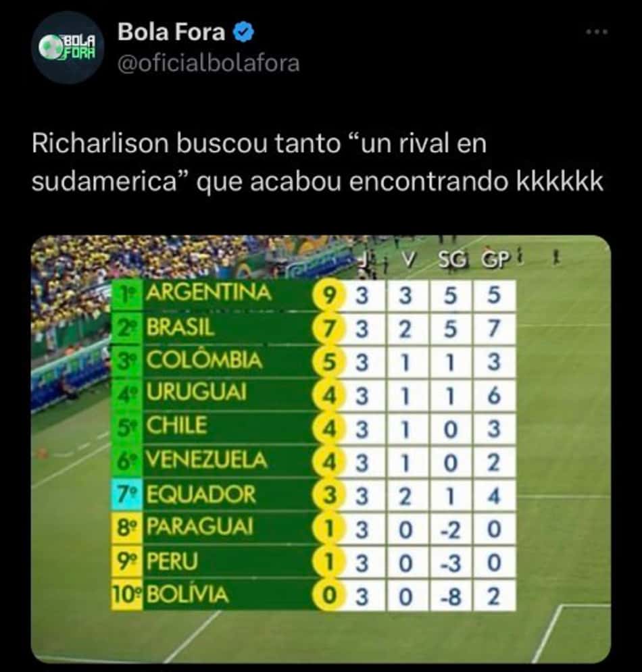Click the 10º yellow position badge
This screenshot has width=642, height=672.
coord(126,595)
